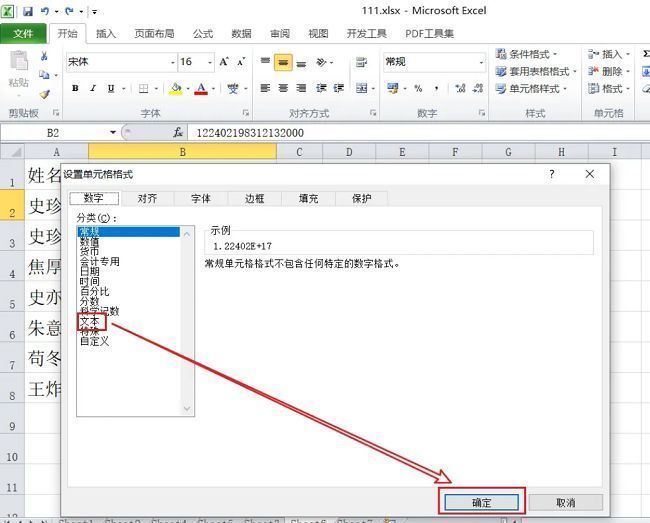
Task: Click the insert function fx icon
Action: tap(178, 132)
